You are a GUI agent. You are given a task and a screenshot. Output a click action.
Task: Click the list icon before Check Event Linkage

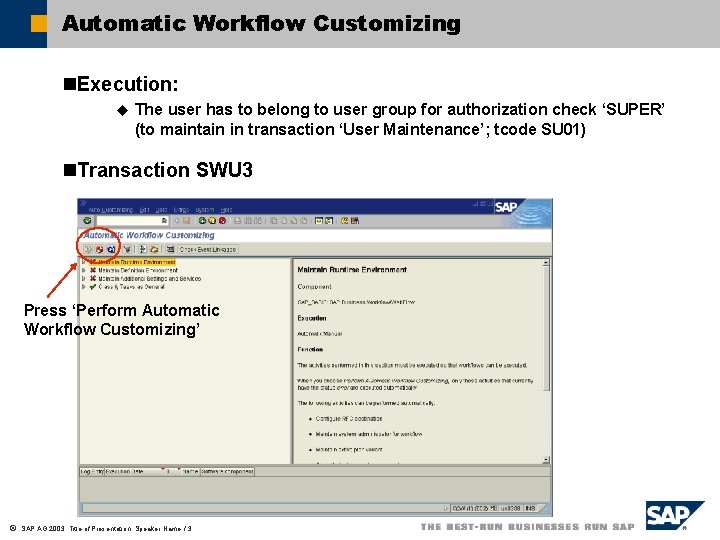point(170,249)
